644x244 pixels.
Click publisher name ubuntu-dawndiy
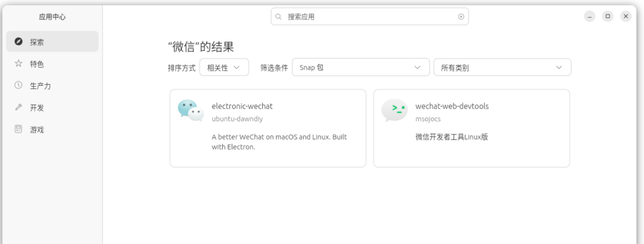(237, 119)
